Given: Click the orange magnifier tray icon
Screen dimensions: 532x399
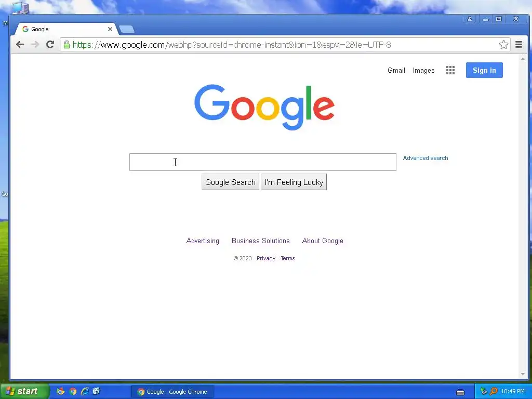Looking at the screenshot, I should click(494, 392).
